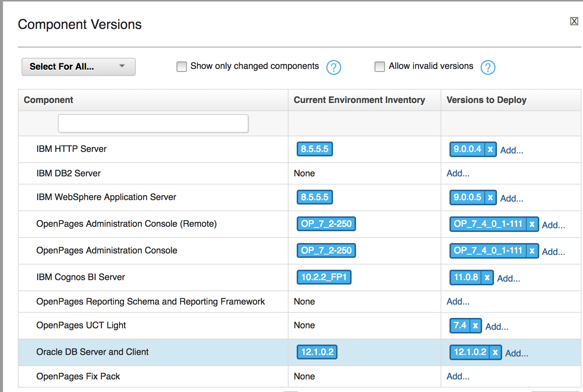Open help for Allow invalid versions
This screenshot has width=583, height=392.
(x=488, y=67)
